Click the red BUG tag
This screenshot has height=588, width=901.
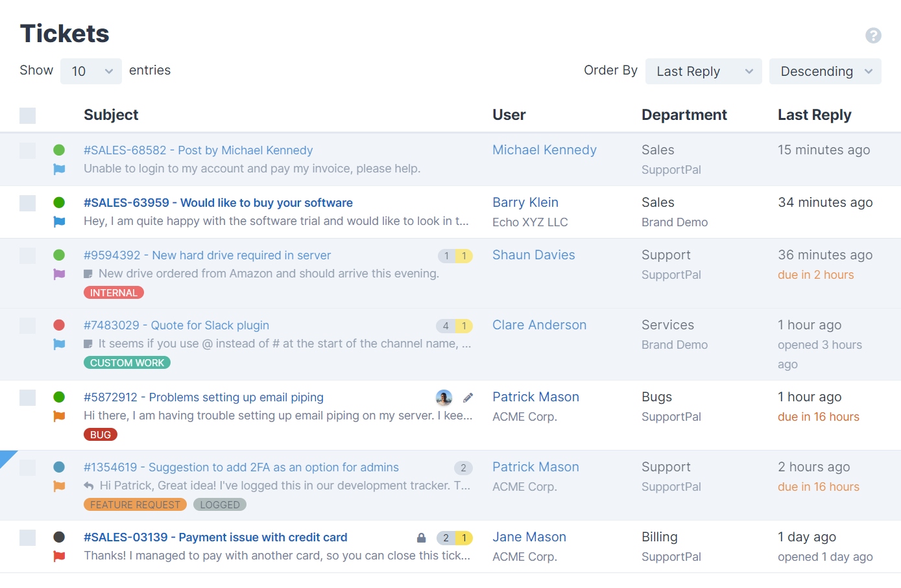pos(101,435)
